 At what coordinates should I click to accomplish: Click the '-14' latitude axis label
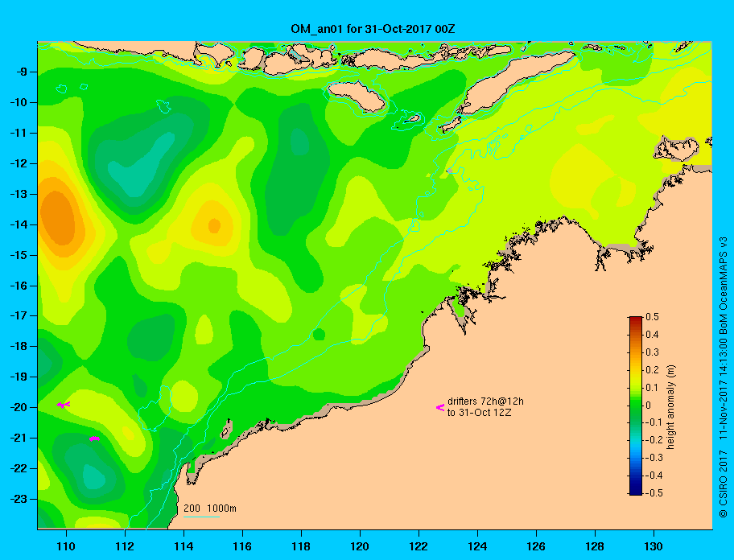click(x=19, y=224)
